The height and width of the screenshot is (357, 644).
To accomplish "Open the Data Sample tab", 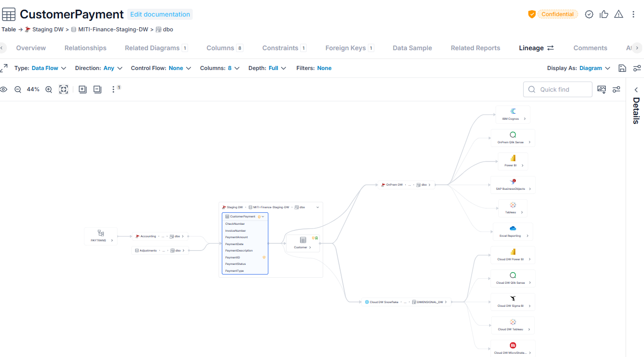I will pos(413,48).
